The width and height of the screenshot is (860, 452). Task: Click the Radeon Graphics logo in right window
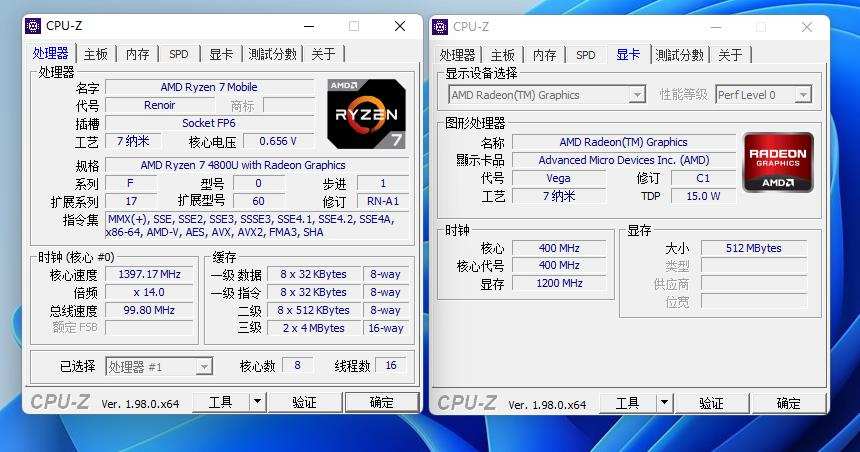[778, 162]
